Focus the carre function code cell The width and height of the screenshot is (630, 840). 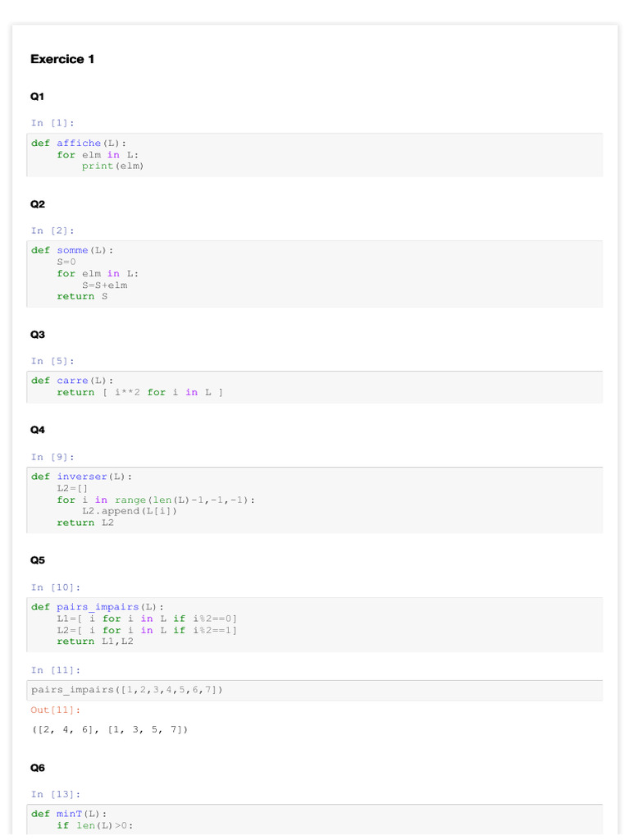point(315,386)
